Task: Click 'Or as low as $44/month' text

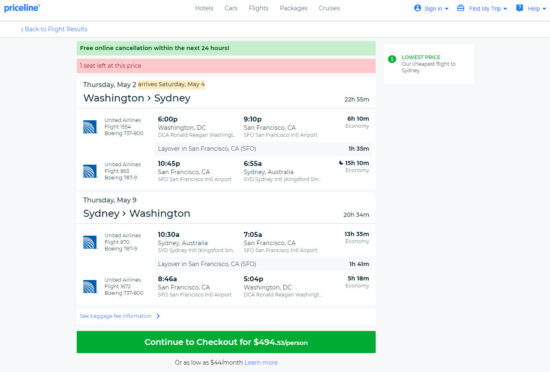Action: [209, 363]
